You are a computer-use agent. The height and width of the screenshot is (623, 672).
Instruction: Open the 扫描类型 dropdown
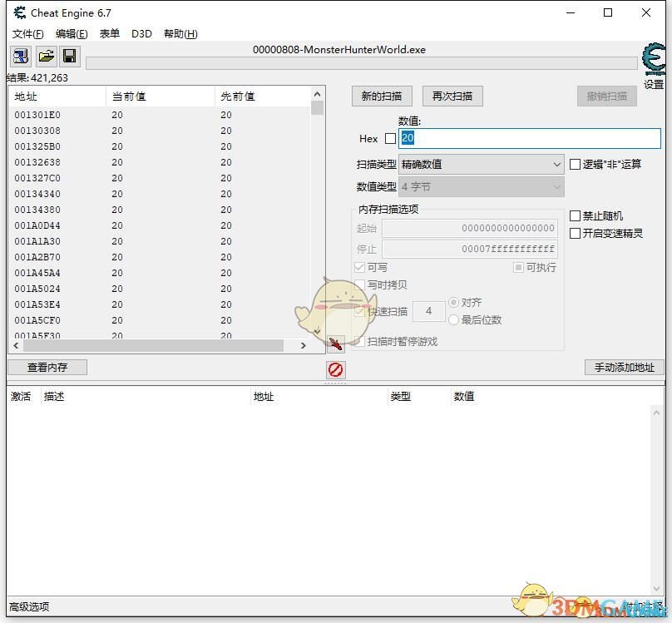click(482, 164)
